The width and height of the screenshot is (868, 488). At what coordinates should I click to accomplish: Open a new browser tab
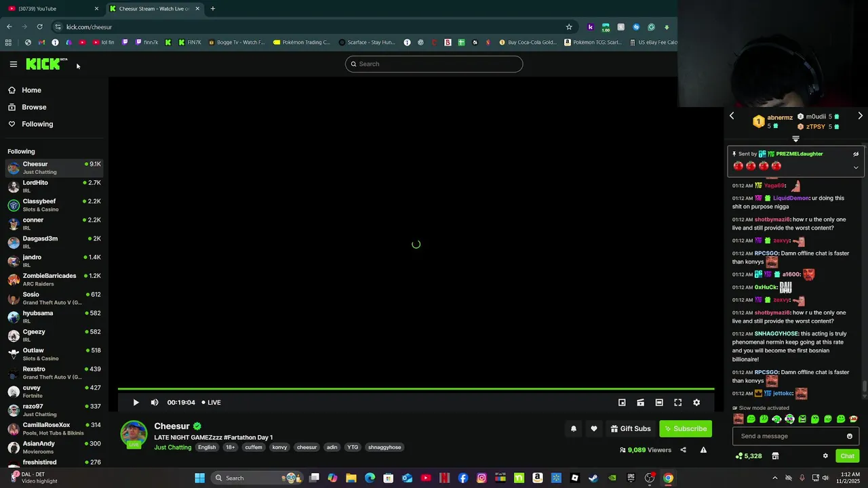pyautogui.click(x=212, y=8)
